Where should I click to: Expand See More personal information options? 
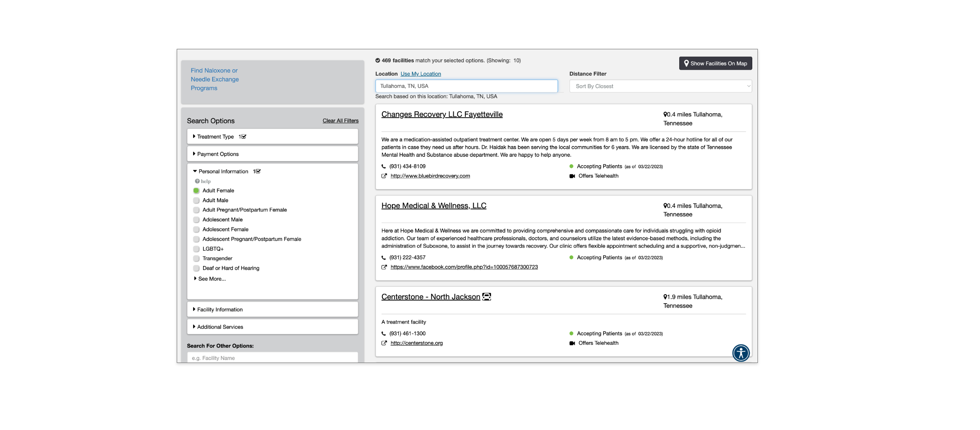[211, 279]
